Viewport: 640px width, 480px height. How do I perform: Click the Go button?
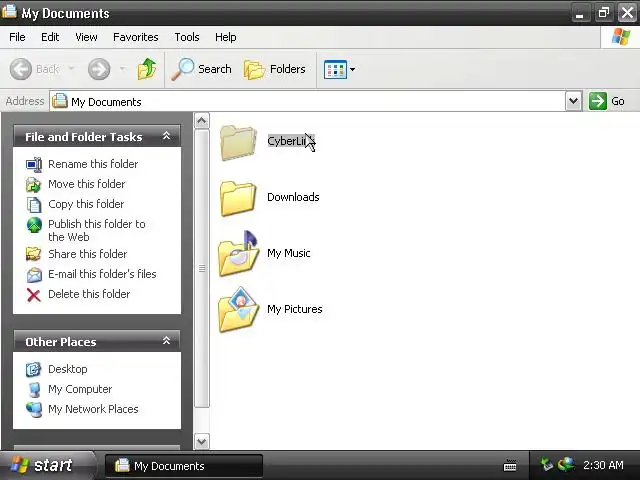point(607,101)
